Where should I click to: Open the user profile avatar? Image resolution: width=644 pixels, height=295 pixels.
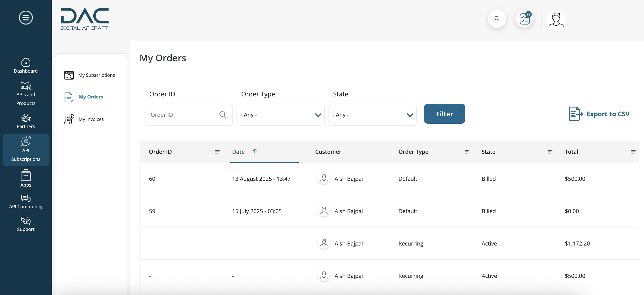556,20
